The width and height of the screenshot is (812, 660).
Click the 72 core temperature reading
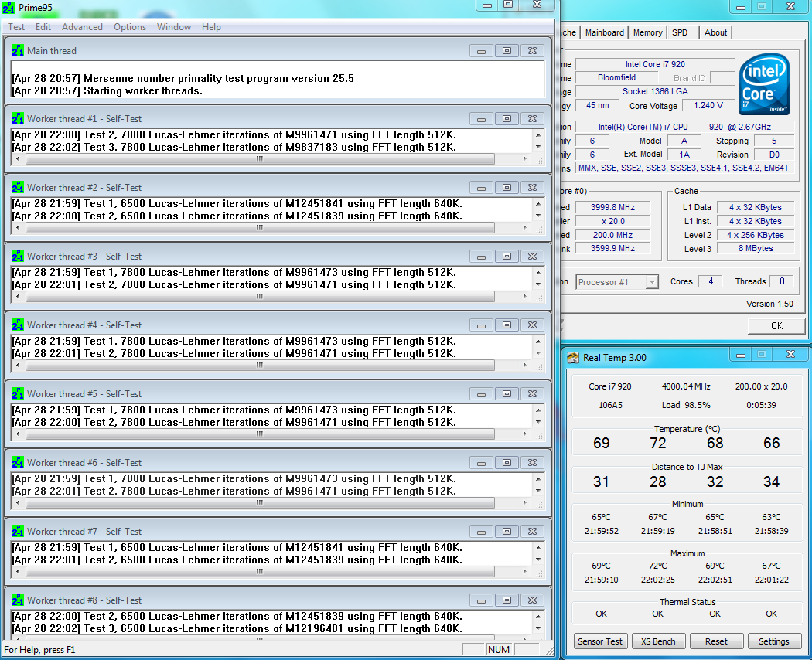pos(658,443)
